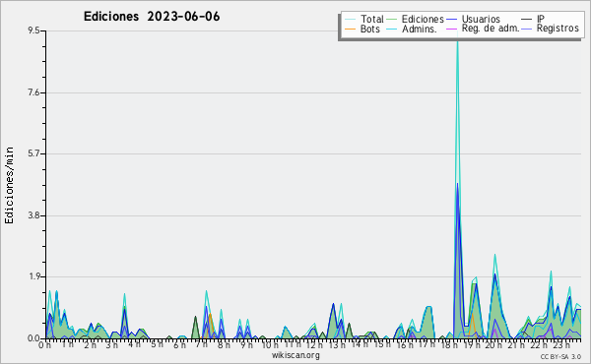Click the Registros legend label
Viewport: 591px width, 364px height.
(x=558, y=29)
